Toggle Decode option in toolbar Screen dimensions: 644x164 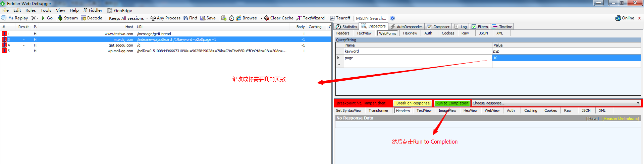pyautogui.click(x=92, y=18)
